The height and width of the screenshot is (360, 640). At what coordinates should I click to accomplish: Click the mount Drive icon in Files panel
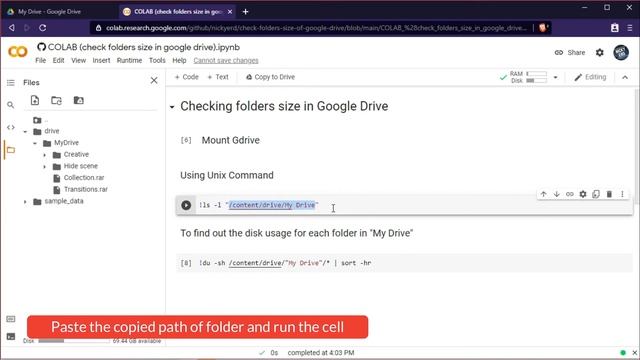(78, 100)
